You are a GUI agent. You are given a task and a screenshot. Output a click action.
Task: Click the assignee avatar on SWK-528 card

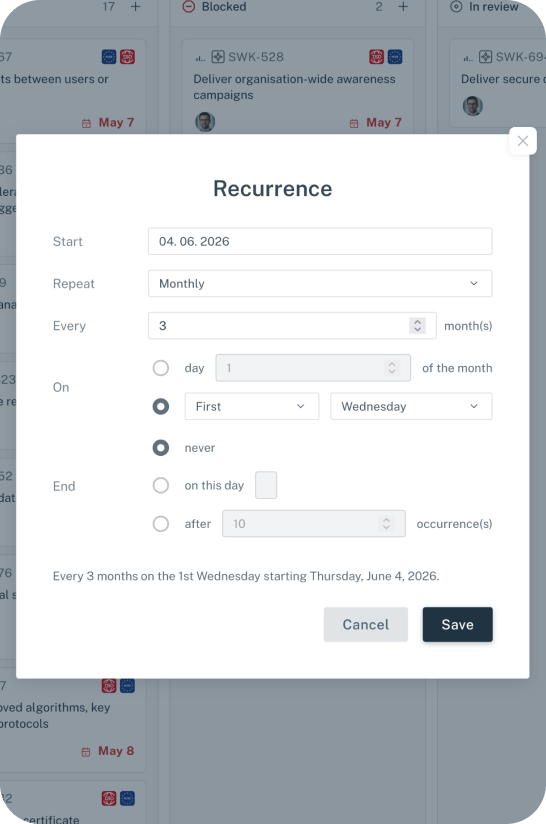click(x=205, y=122)
